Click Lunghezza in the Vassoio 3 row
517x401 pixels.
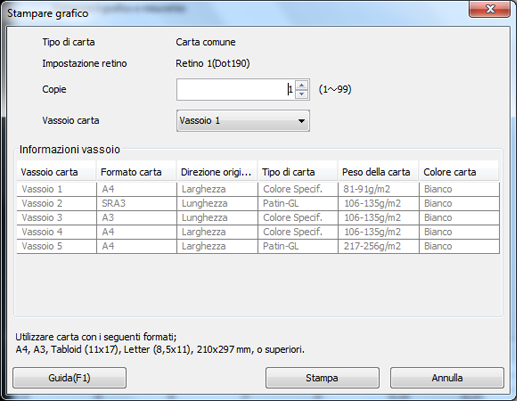217,218
